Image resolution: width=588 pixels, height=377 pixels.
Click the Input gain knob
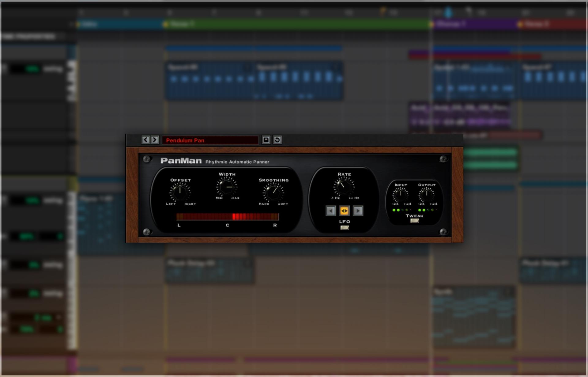pyautogui.click(x=401, y=195)
